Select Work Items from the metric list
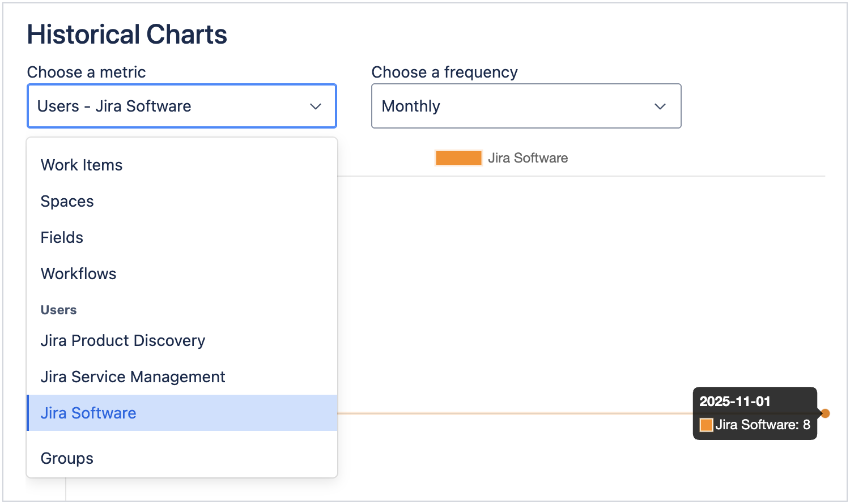 [82, 165]
